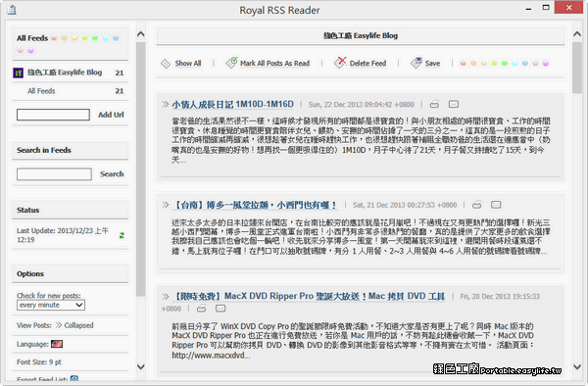This screenshot has width=588, height=386.
Task: Click the Save disk icon in toolbar
Action: (416, 63)
